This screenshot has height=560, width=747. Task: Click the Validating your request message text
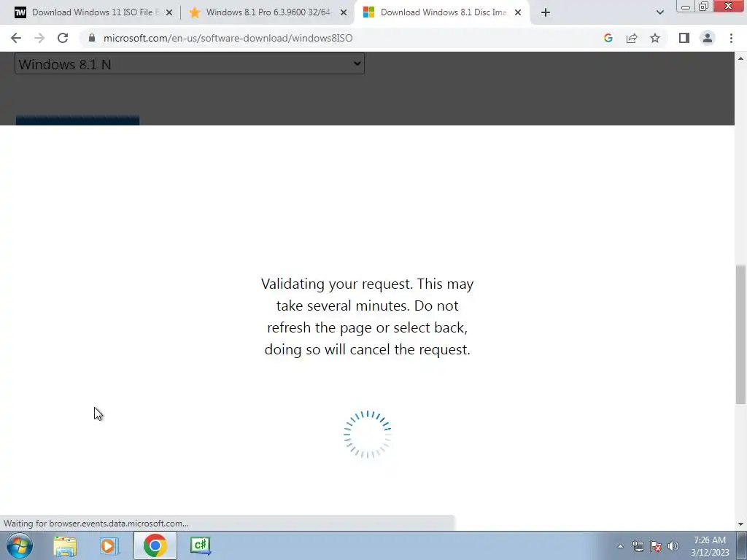click(368, 316)
